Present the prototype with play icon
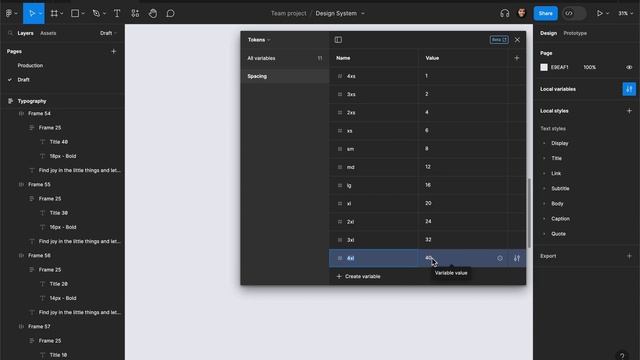Viewport: 640px width, 360px height. 600,13
